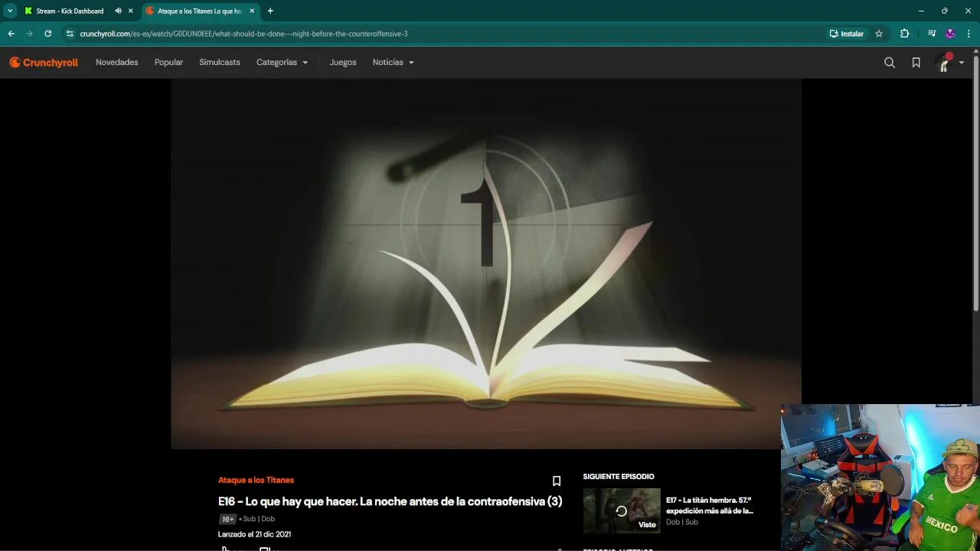Click the crunchyroll.com address bar URL
Image resolution: width=980 pixels, height=551 pixels.
pos(243,34)
